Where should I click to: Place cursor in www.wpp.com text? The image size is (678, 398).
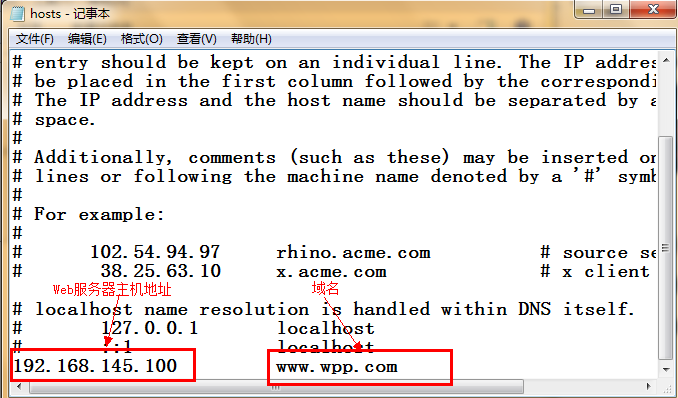coord(337,367)
